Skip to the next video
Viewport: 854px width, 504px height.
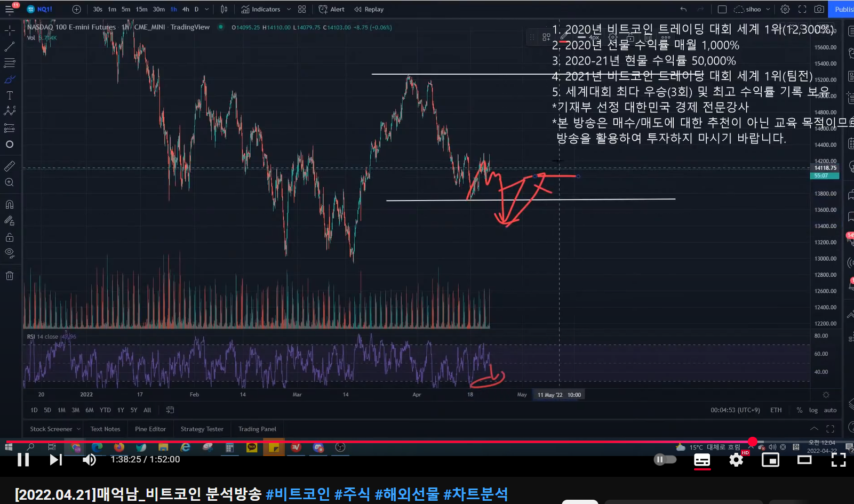(x=55, y=460)
